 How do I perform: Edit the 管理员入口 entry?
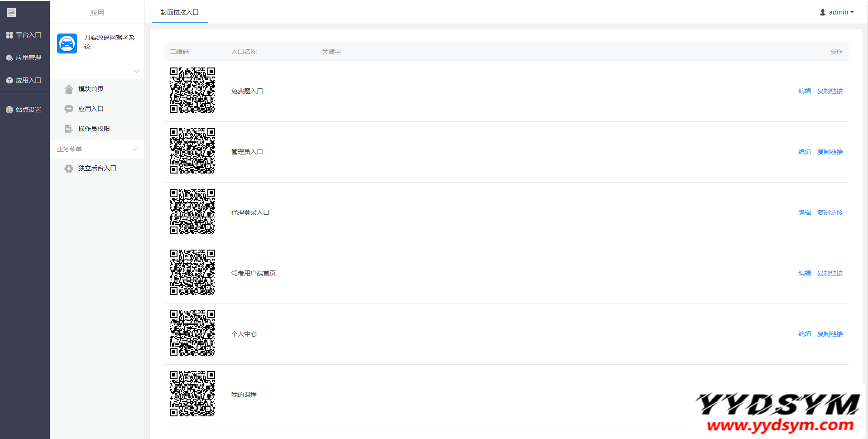coord(805,152)
